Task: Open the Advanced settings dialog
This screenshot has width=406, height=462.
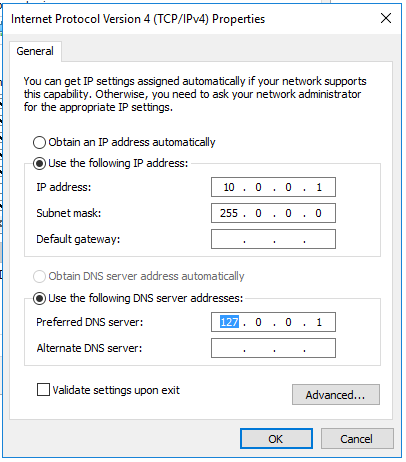Action: [336, 395]
